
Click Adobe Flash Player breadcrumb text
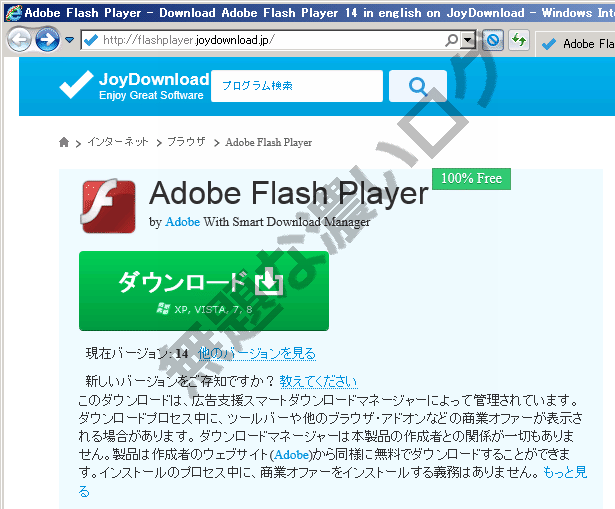[269, 142]
